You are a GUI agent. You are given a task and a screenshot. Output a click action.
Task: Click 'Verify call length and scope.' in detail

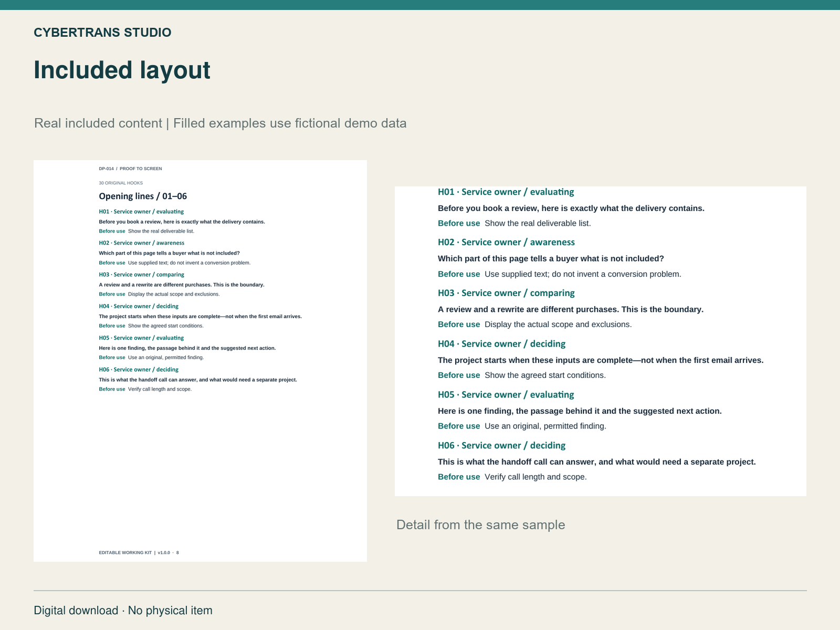click(535, 477)
